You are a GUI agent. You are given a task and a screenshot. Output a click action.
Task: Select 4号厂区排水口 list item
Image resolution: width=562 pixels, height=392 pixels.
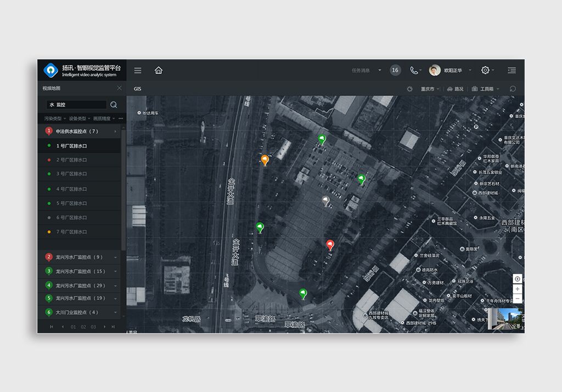tap(79, 189)
